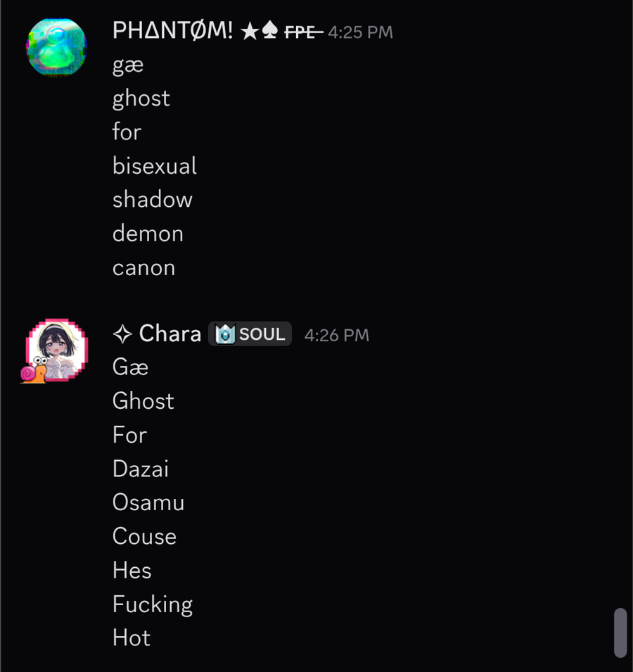Click the SOUL server tag badge
The image size is (633, 672).
point(250,334)
